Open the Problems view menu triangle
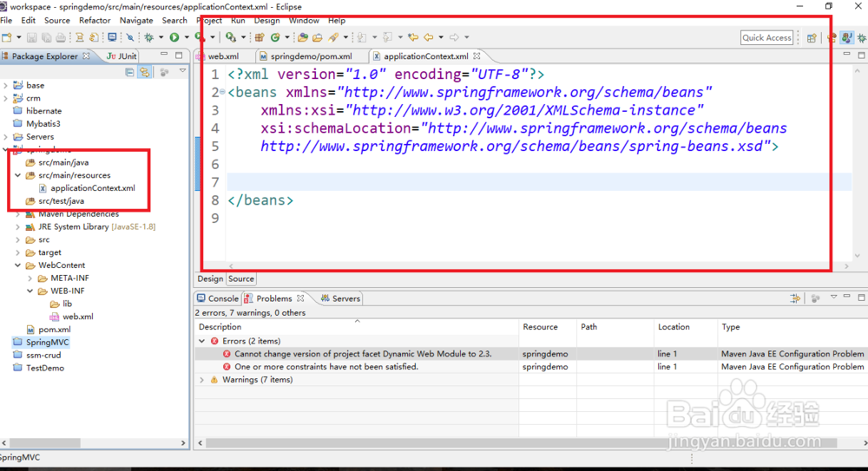The image size is (868, 471). (833, 298)
